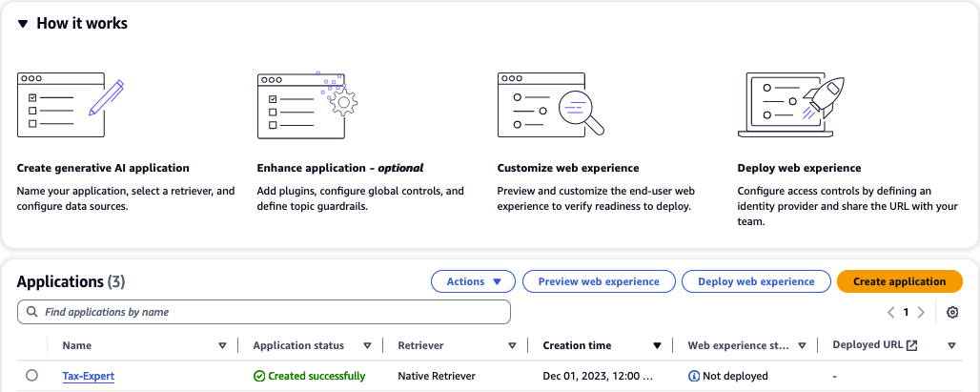
Task: Open table preferences gear icon
Action: pos(951,312)
